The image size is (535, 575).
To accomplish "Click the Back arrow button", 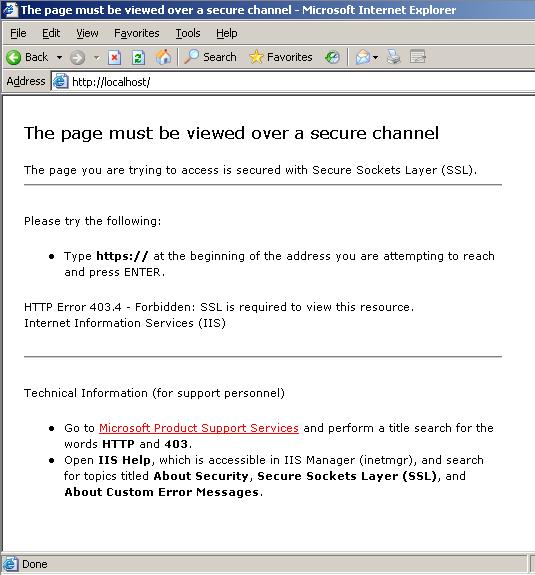I will (x=28, y=57).
